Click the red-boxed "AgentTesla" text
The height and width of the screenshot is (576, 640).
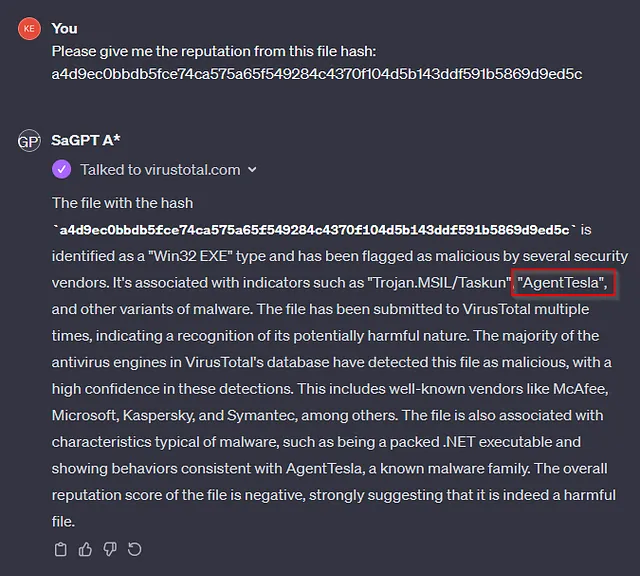[x=562, y=282]
